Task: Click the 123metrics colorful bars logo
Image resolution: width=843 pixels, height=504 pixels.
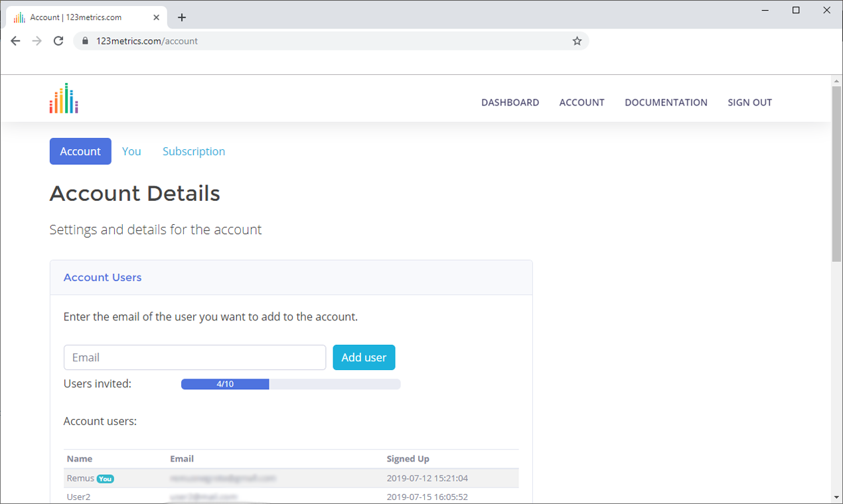Action: pos(64,98)
